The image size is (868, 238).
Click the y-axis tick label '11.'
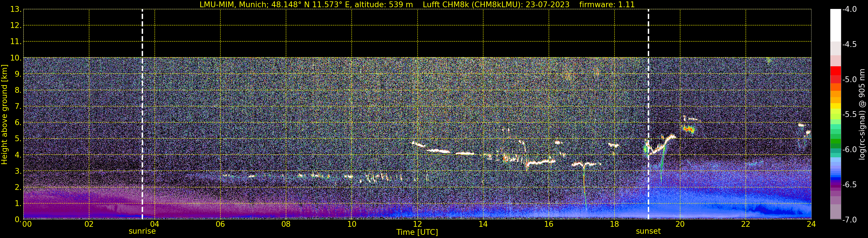(16, 41)
